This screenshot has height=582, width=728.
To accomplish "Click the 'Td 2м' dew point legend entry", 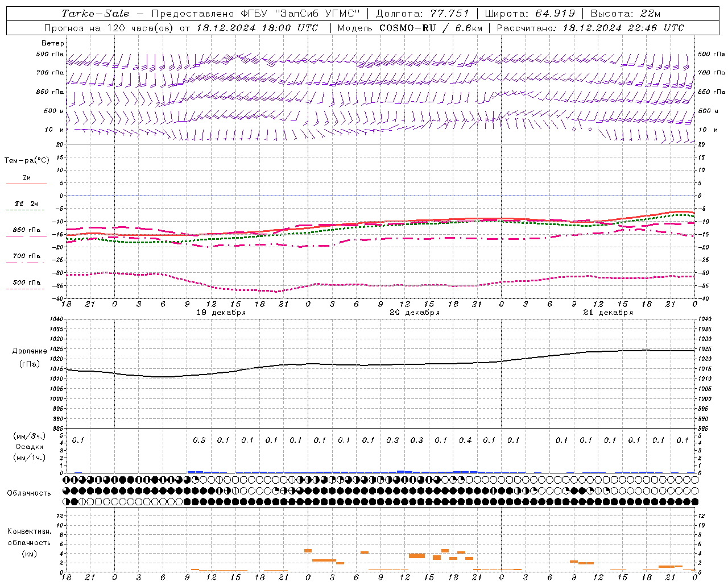I will coord(27,203).
